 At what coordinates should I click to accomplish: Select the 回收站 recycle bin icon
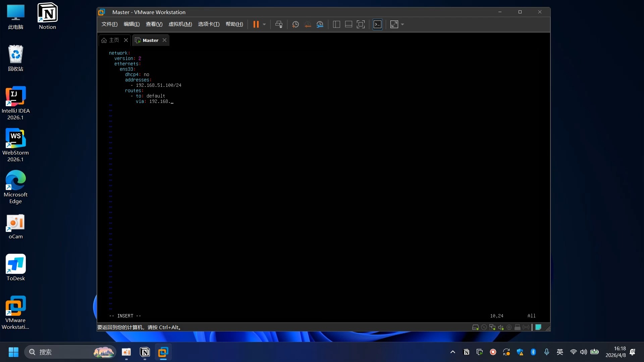coord(15,58)
